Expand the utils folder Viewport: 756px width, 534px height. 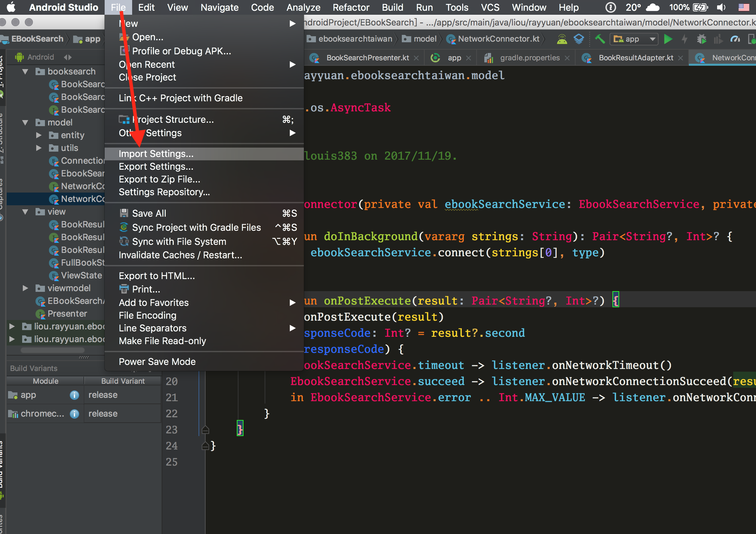click(39, 148)
